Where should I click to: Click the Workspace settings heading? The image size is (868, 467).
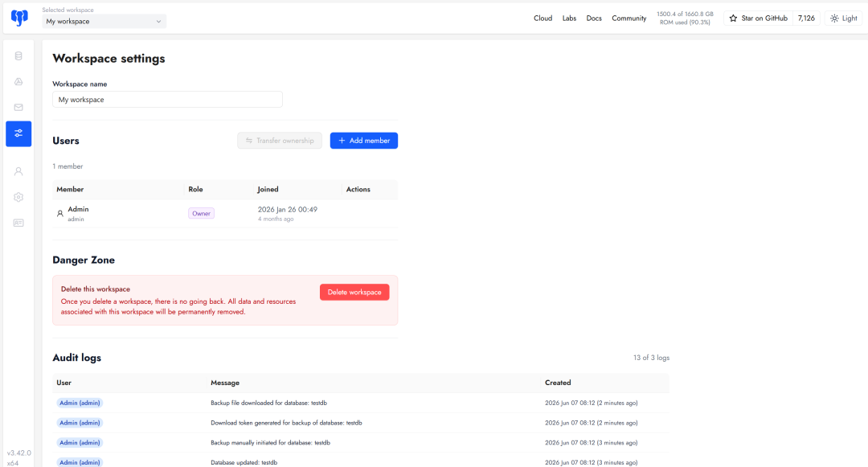(108, 59)
